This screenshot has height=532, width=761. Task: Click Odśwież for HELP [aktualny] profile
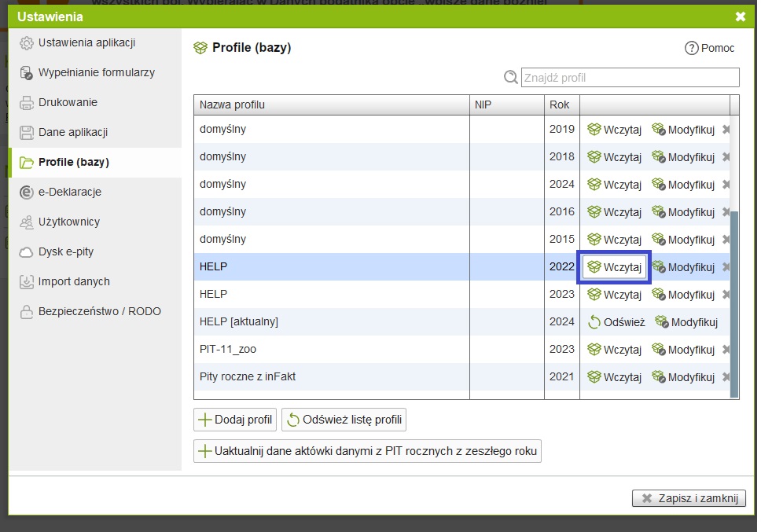(x=616, y=322)
